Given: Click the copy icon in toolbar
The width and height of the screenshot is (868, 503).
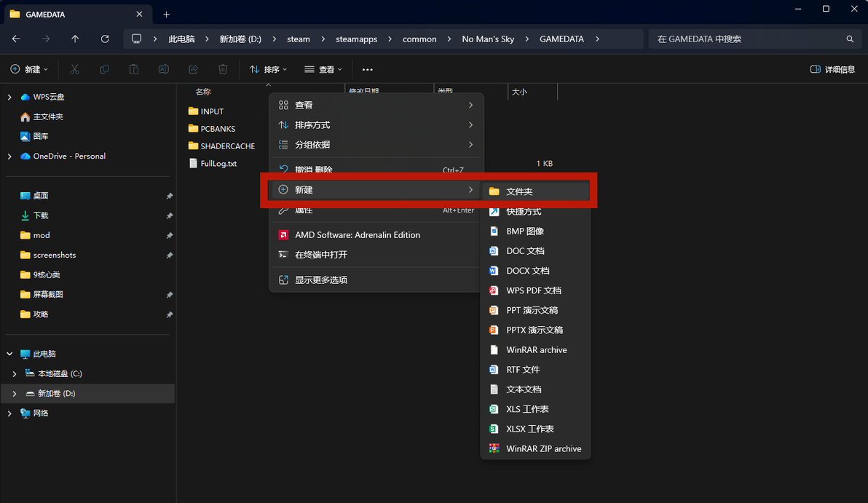Looking at the screenshot, I should (104, 69).
